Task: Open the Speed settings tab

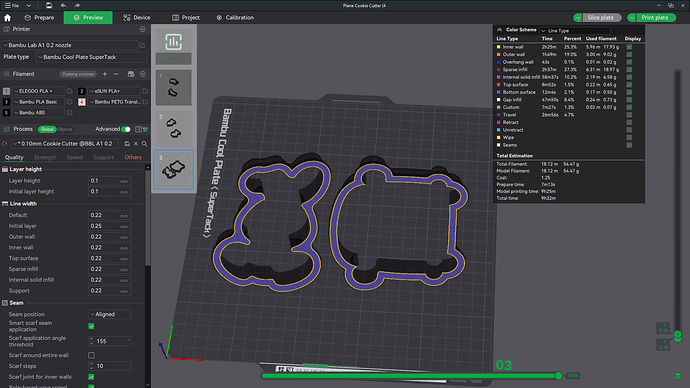Action: point(75,157)
